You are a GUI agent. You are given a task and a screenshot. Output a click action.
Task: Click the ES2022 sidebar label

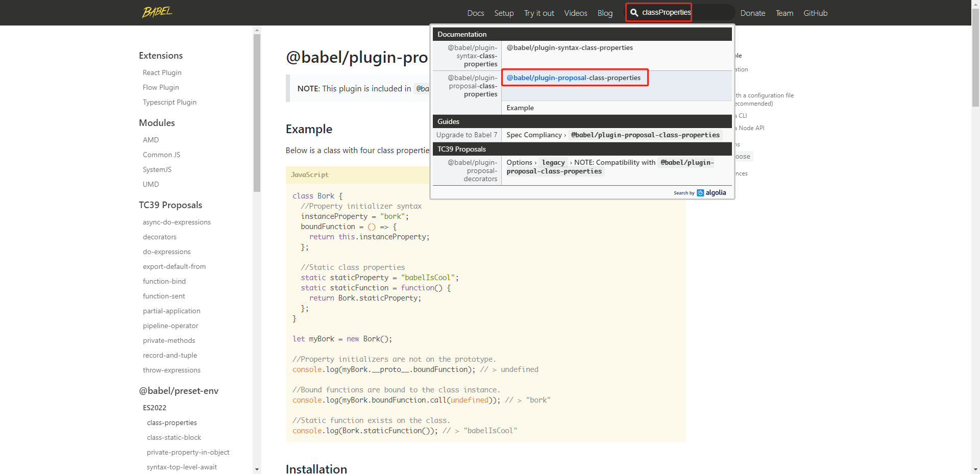click(x=155, y=408)
